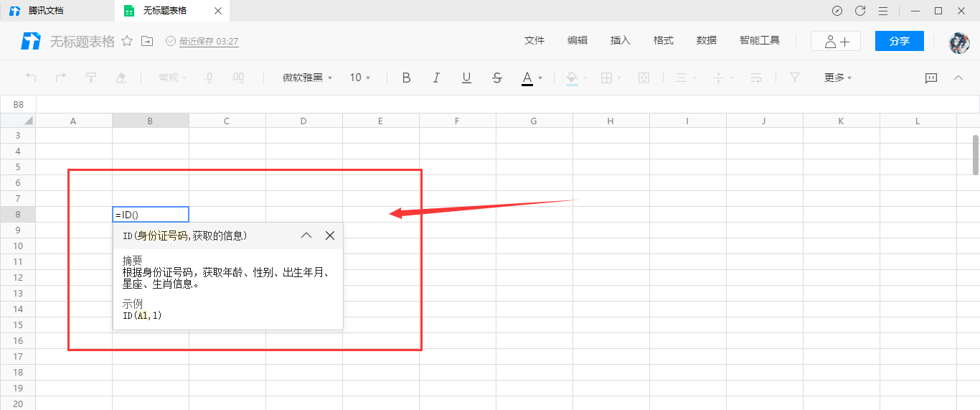Click the text wrap icon
Screen dimensions: 980x410
(x=756, y=78)
